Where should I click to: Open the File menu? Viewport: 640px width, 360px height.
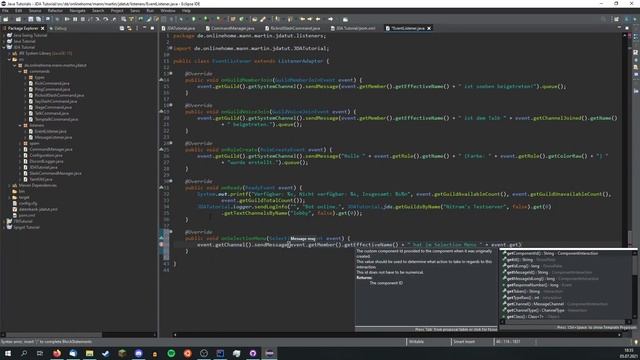tap(5, 11)
